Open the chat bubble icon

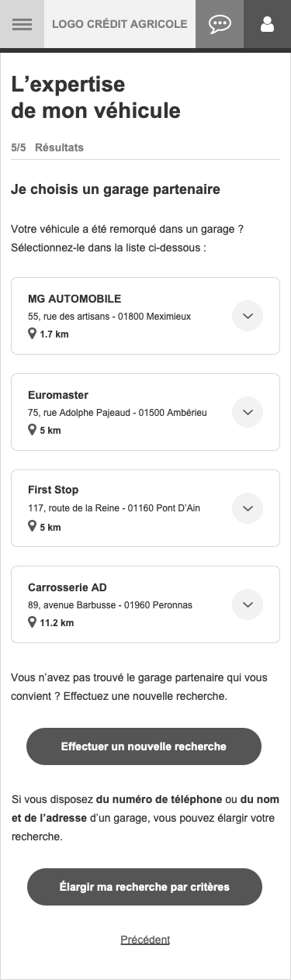[220, 24]
